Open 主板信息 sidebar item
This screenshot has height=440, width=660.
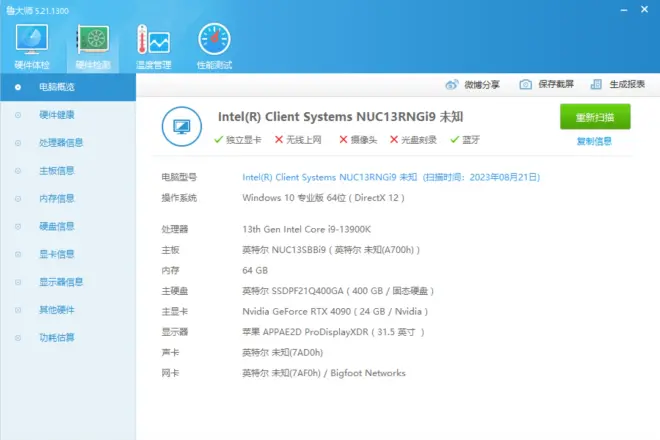[68, 171]
